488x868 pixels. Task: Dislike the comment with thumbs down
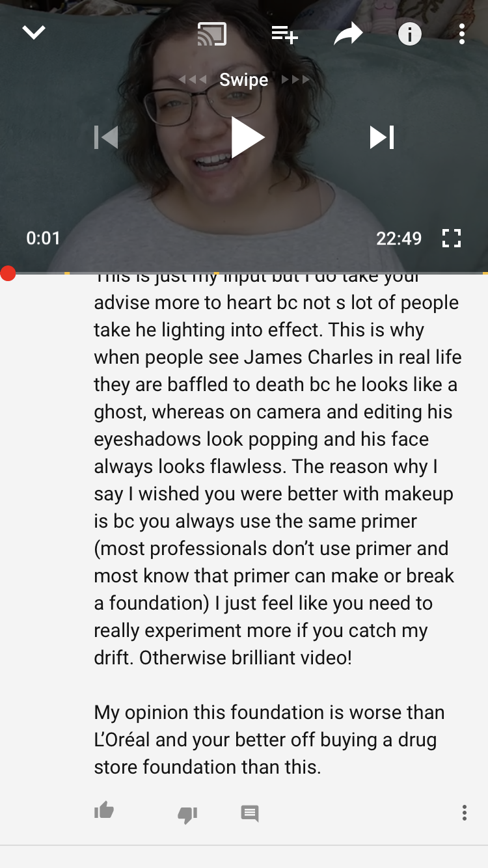click(x=187, y=815)
